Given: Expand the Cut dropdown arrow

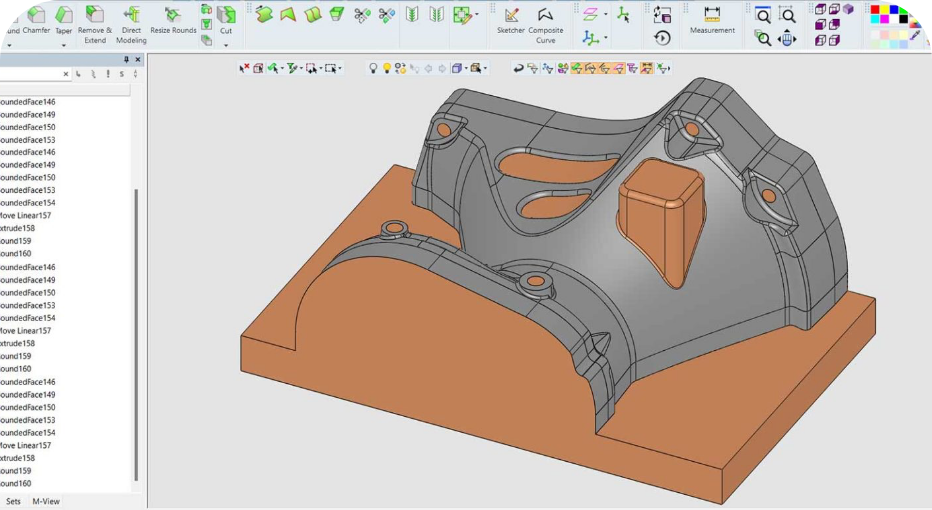Looking at the screenshot, I should pos(226,45).
